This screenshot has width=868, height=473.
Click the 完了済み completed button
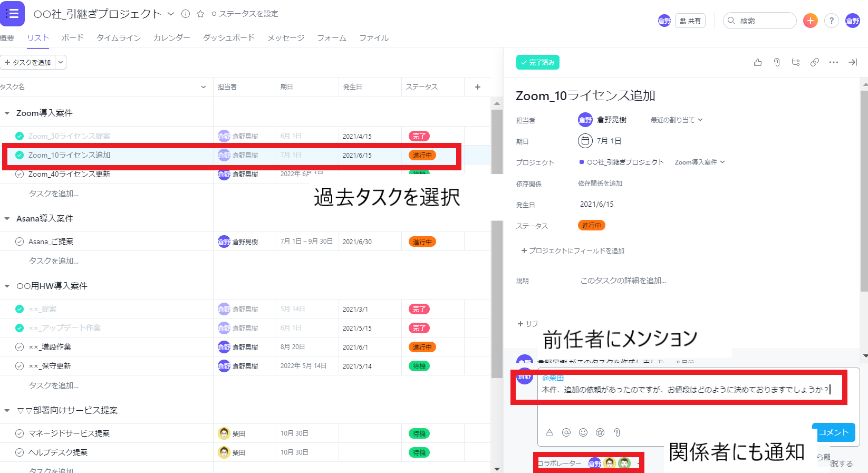[x=538, y=62]
